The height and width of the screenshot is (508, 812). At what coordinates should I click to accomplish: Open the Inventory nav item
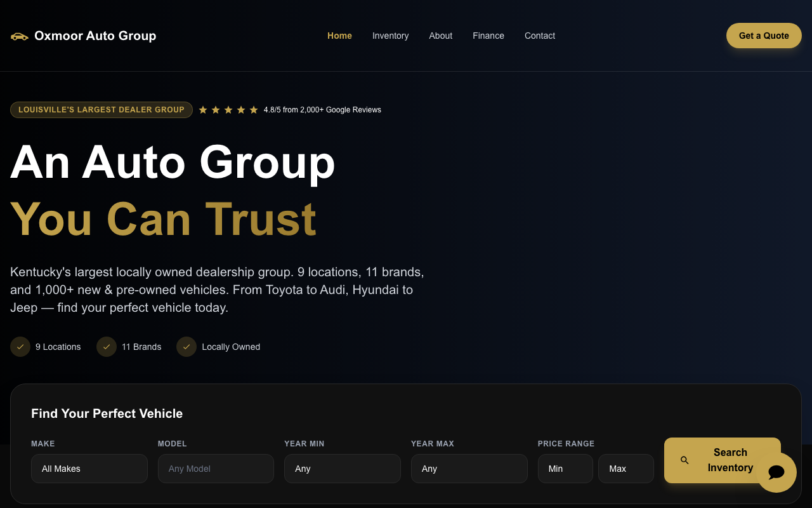click(x=390, y=36)
